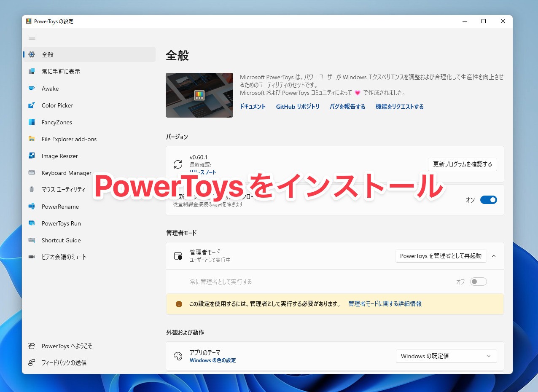Click the mouse utilities icon
Screen dimensions: 538x392
point(32,190)
